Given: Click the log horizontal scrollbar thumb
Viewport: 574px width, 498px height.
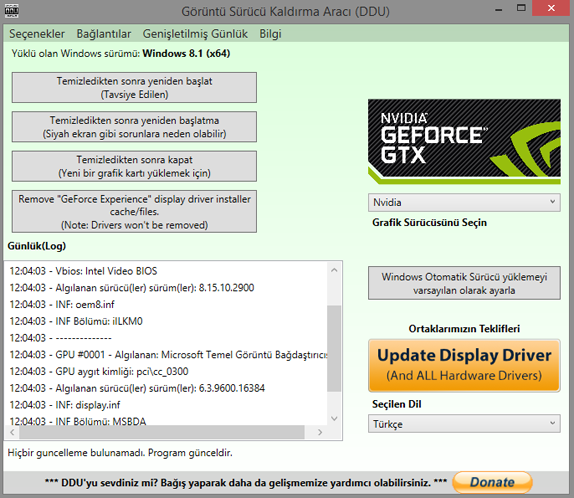Looking at the screenshot, I should 162,432.
